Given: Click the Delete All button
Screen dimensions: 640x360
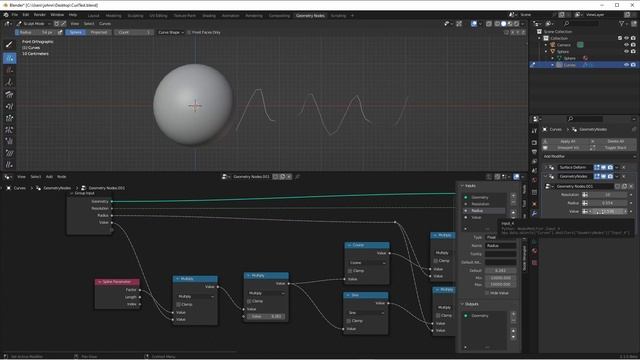Looking at the screenshot, I should click(x=613, y=141).
